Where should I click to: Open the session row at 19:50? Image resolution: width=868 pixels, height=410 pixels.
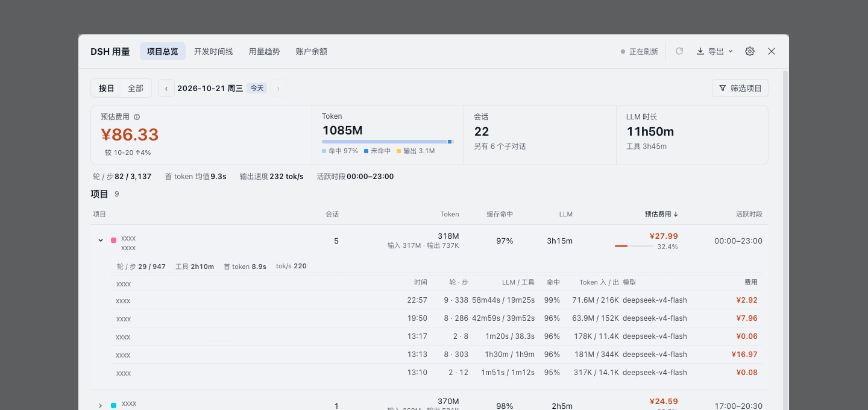(436, 318)
